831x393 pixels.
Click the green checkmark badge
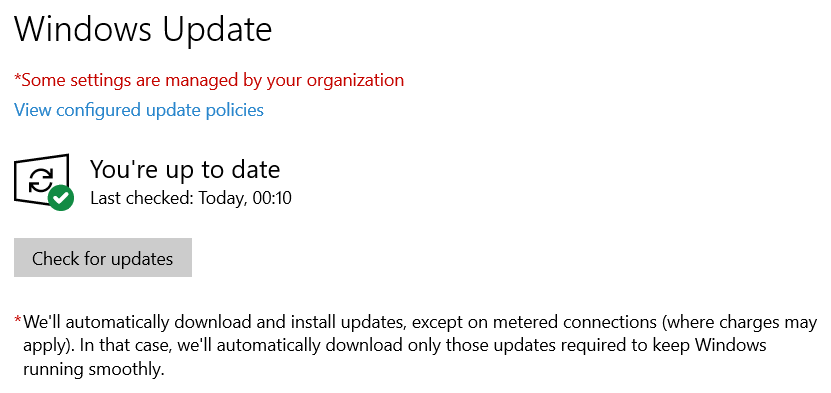point(61,198)
